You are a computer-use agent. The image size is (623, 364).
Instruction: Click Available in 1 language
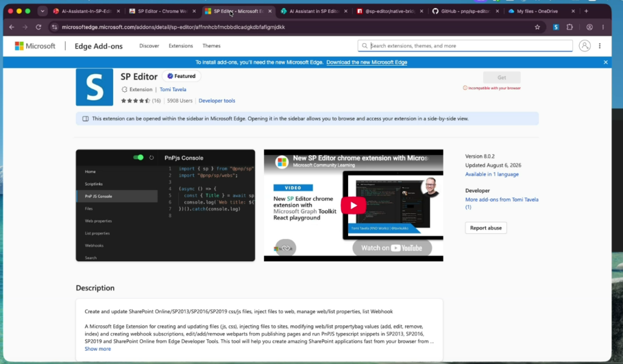point(492,174)
